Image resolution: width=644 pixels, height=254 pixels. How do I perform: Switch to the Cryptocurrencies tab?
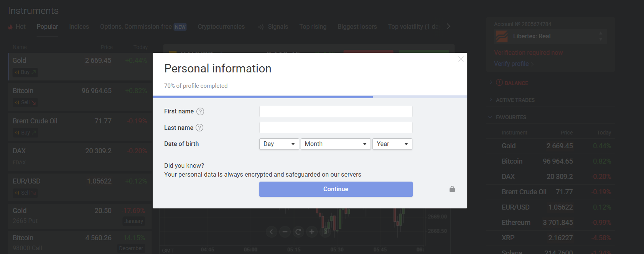[x=221, y=26]
